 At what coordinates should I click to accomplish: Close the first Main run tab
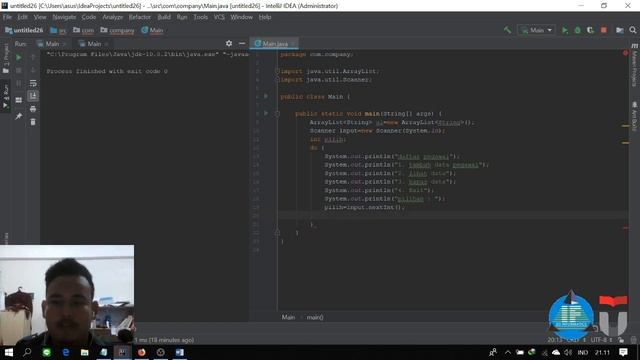click(x=64, y=44)
